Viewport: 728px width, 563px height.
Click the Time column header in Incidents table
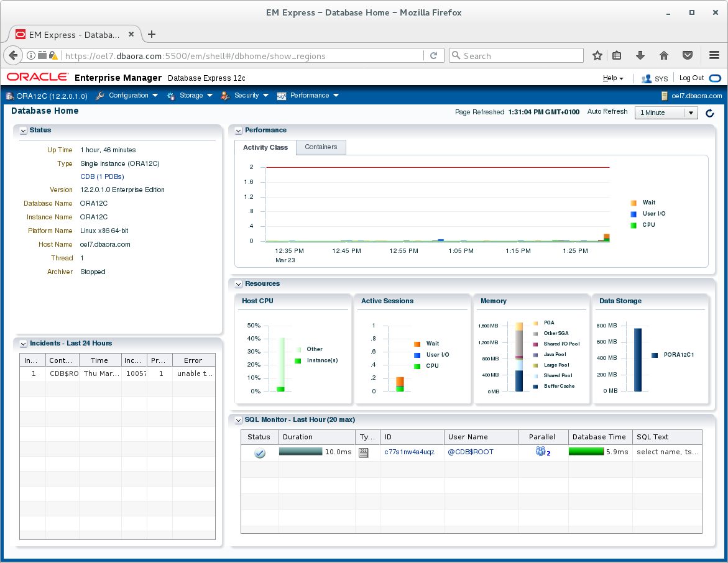[100, 360]
